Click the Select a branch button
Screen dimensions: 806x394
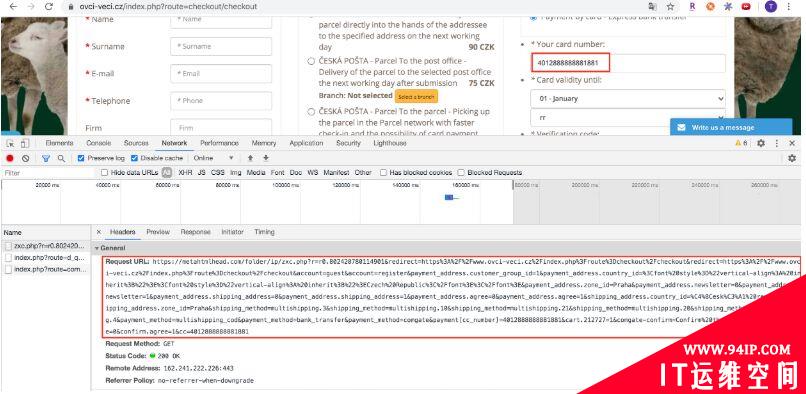tap(416, 97)
